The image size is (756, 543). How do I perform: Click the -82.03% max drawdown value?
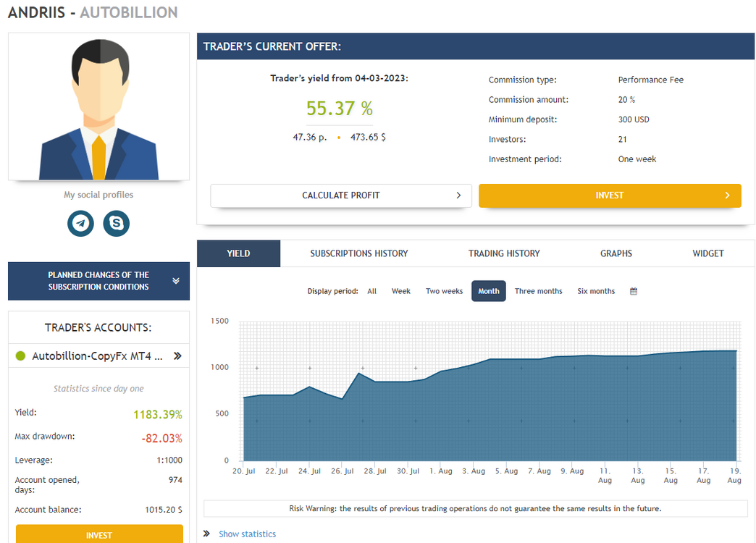click(x=162, y=438)
